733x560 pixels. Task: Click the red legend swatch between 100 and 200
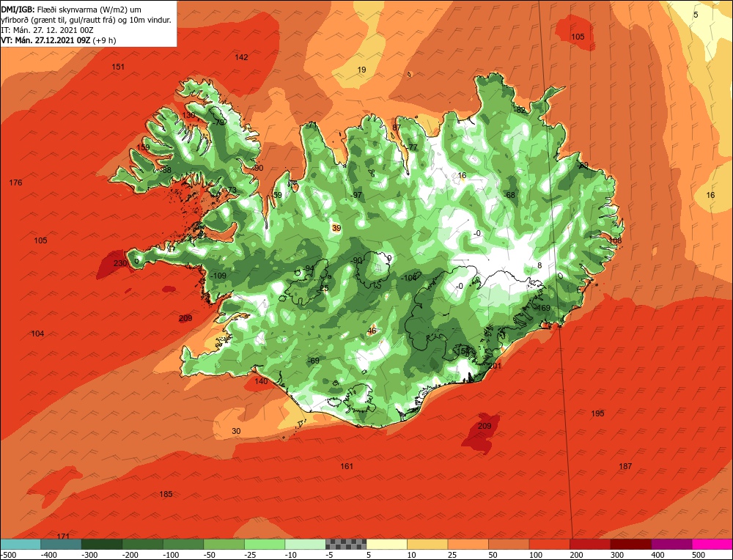[549, 544]
